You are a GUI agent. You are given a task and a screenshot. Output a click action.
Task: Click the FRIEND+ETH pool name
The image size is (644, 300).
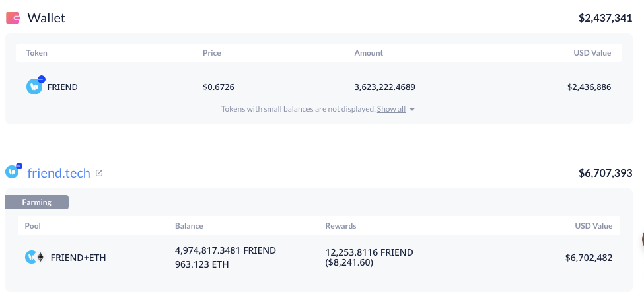(78, 258)
